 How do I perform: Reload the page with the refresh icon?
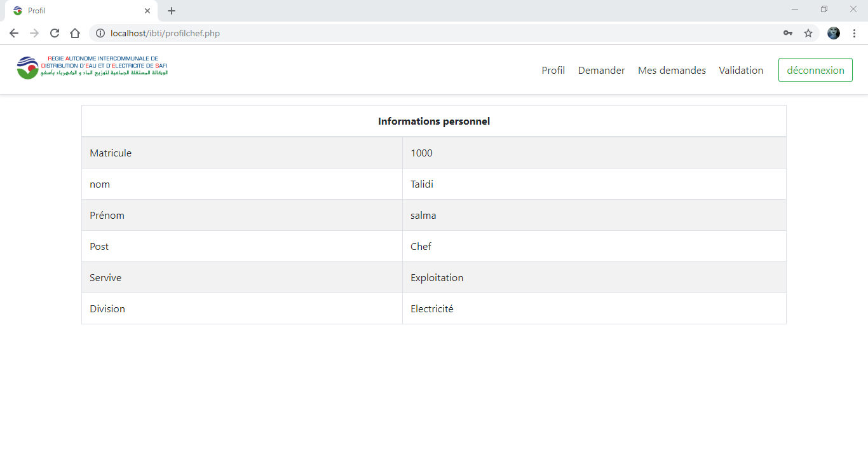click(54, 32)
